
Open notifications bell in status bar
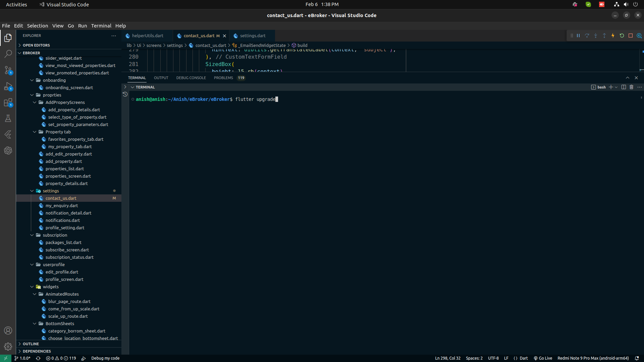coord(637,358)
